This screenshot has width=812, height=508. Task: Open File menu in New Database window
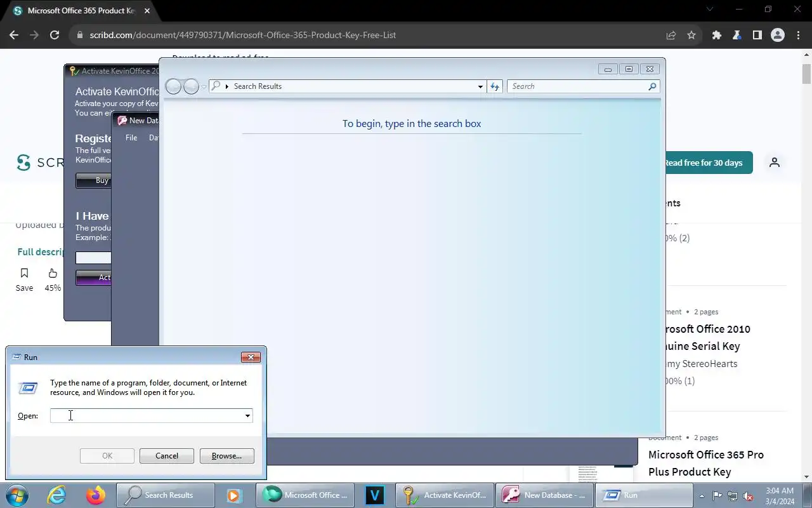(x=131, y=137)
